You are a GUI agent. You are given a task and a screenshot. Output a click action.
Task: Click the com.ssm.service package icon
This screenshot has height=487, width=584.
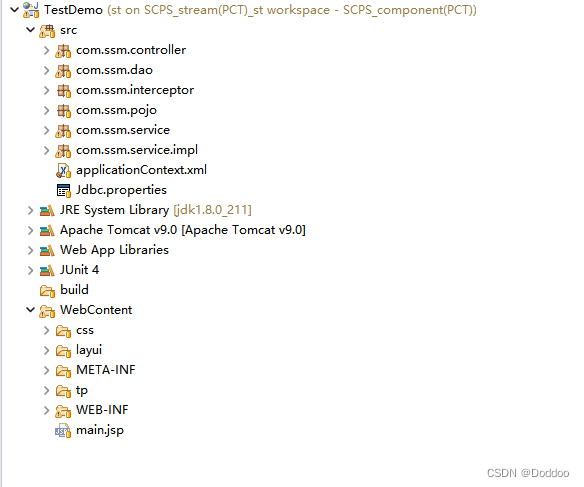pyautogui.click(x=63, y=131)
